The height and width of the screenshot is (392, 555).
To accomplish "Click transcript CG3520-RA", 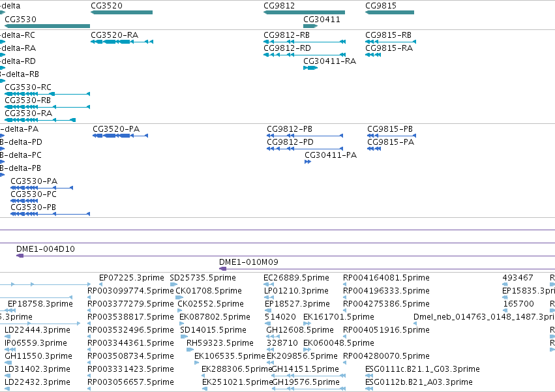I will (114, 35).
